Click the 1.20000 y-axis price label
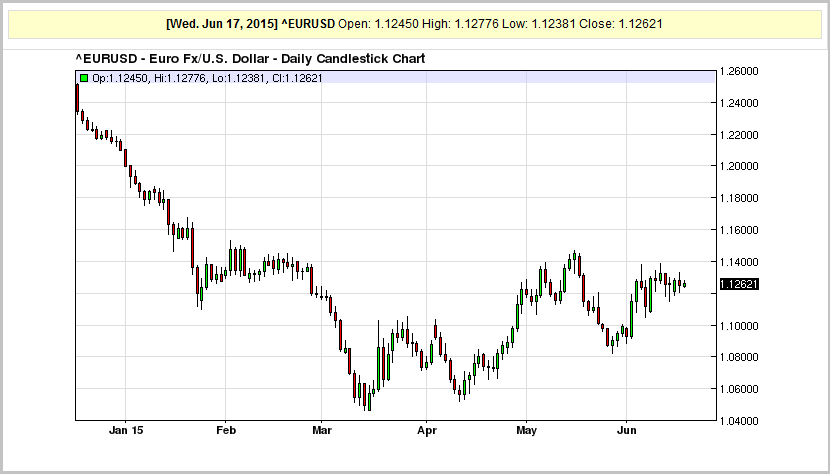This screenshot has width=830, height=474. [739, 166]
